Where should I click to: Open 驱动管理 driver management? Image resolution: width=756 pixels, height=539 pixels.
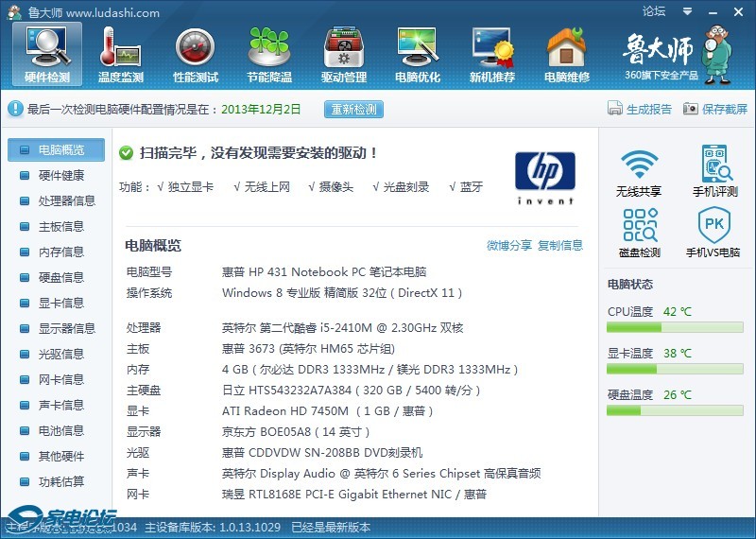(x=344, y=54)
